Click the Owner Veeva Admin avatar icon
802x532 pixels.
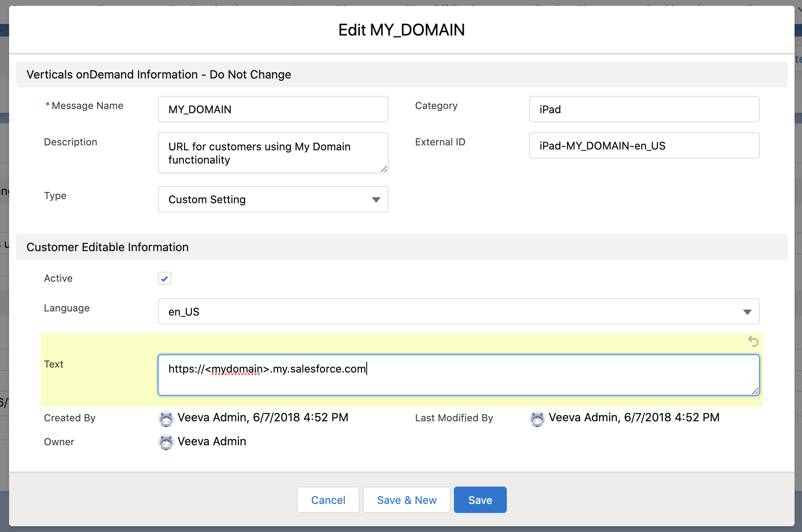[166, 442]
